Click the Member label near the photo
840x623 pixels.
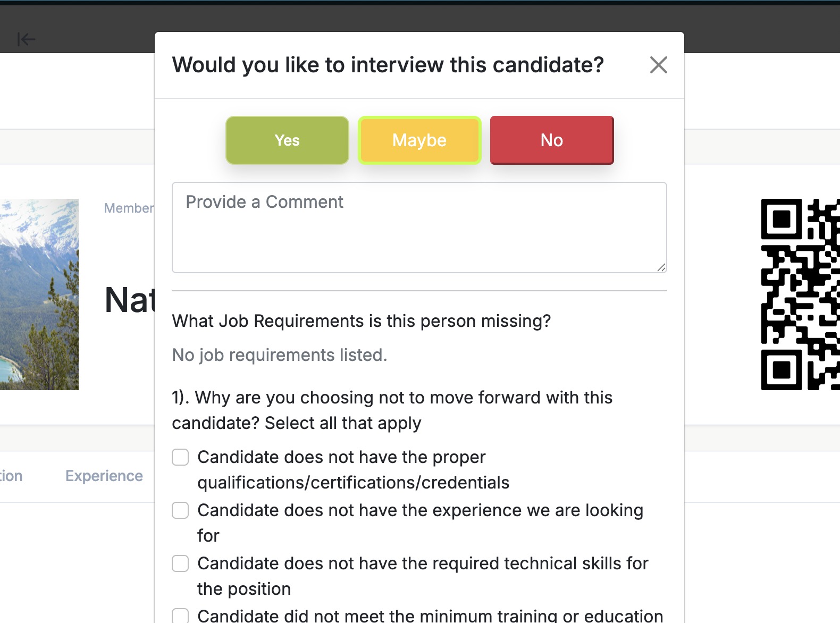129,208
